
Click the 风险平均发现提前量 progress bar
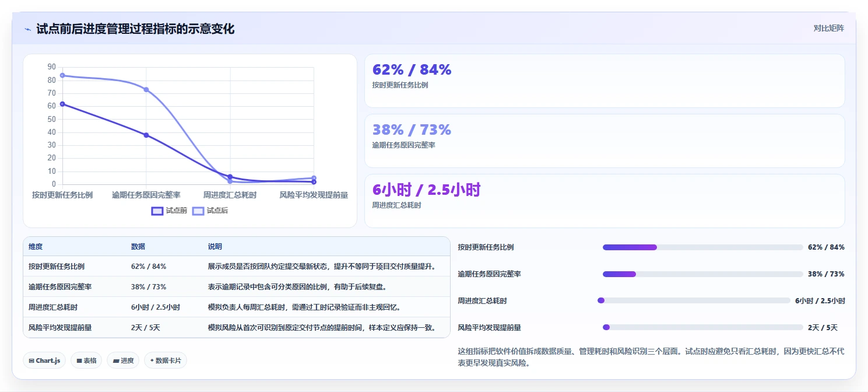click(703, 327)
